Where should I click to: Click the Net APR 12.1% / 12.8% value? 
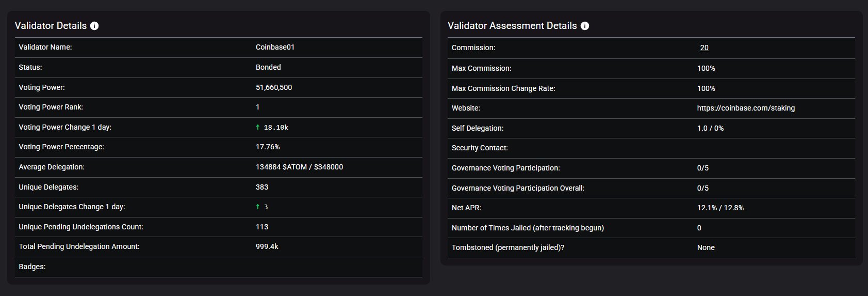click(x=720, y=208)
